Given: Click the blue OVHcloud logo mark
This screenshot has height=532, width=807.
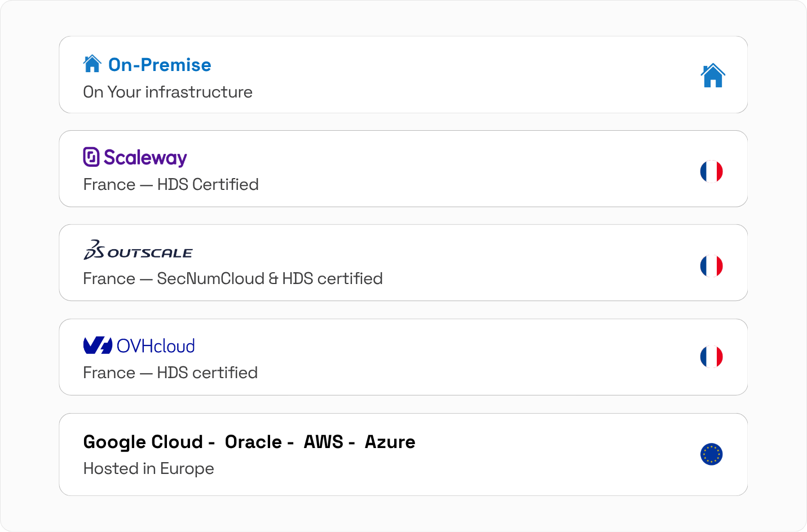Looking at the screenshot, I should [x=98, y=345].
